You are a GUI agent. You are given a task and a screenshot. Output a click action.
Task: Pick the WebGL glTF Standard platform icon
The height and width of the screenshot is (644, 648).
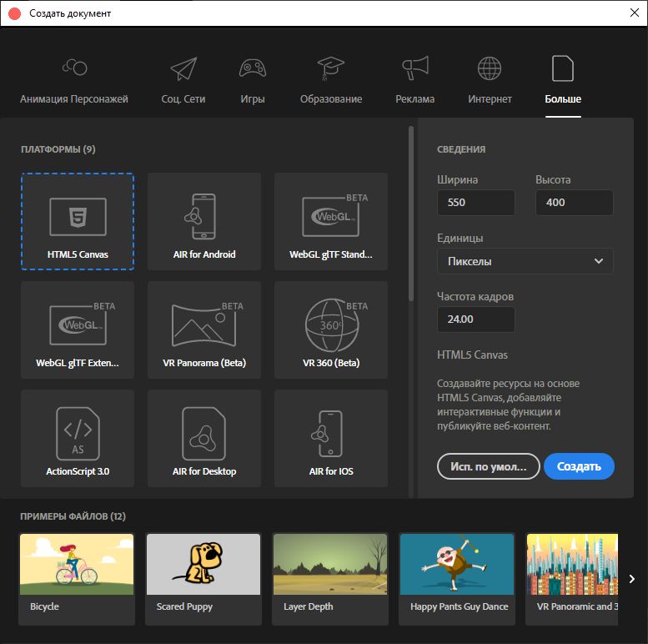[334, 216]
